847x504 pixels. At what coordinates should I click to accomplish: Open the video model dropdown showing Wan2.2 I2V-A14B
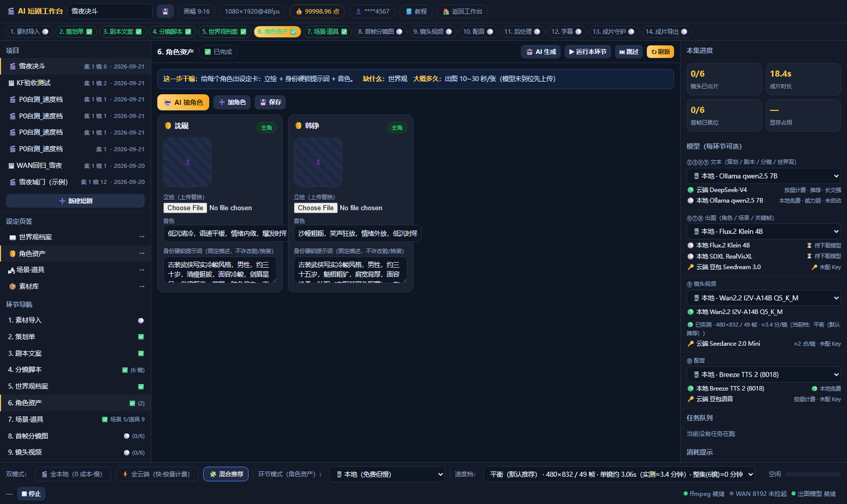[764, 298]
